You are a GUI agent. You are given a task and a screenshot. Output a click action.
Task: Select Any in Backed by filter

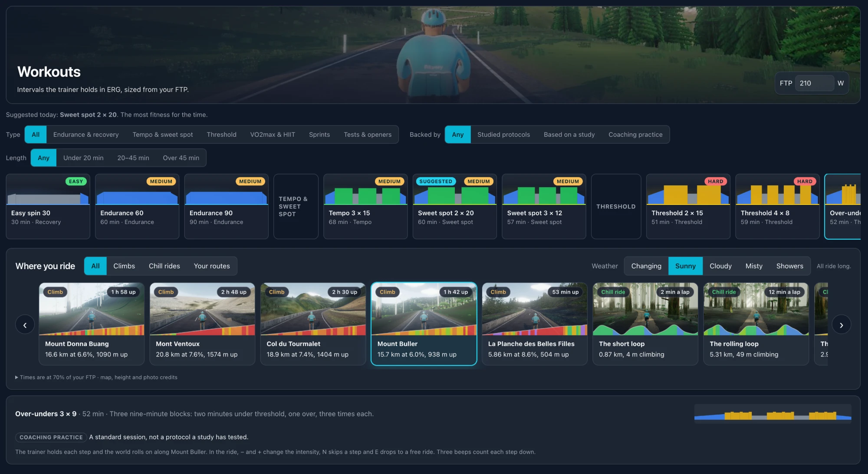(457, 135)
